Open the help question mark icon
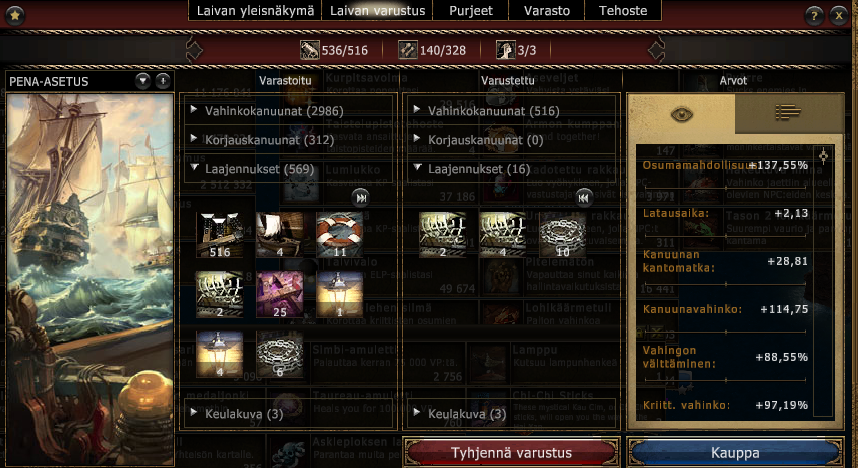This screenshot has height=468, width=858. [814, 15]
